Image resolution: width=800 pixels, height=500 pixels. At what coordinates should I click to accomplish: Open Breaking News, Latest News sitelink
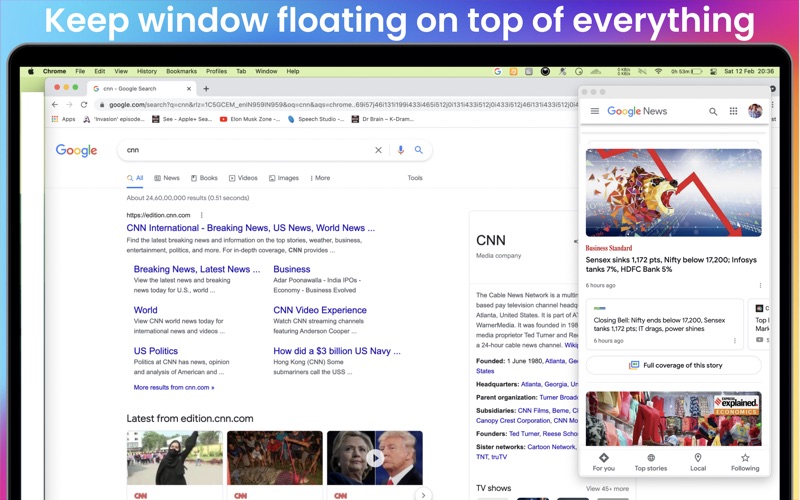196,269
